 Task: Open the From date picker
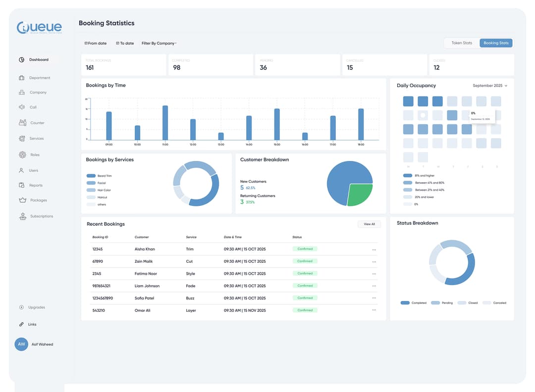point(95,43)
